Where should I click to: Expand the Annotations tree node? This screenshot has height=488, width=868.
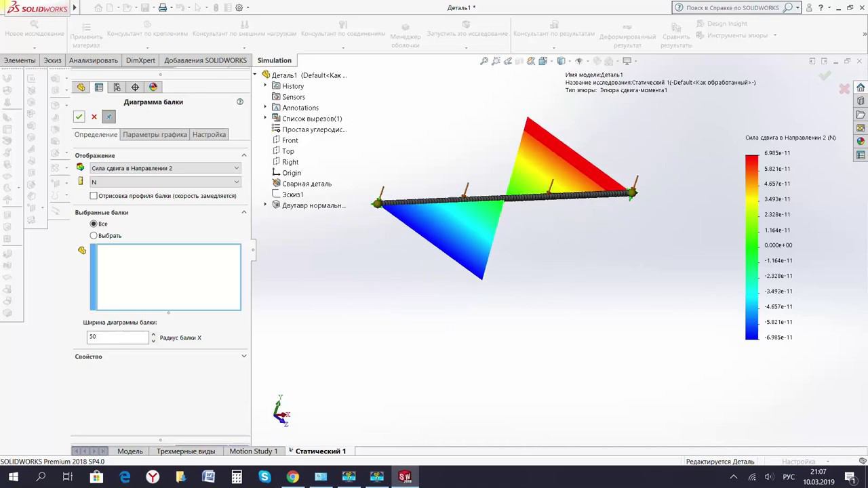pyautogui.click(x=265, y=108)
